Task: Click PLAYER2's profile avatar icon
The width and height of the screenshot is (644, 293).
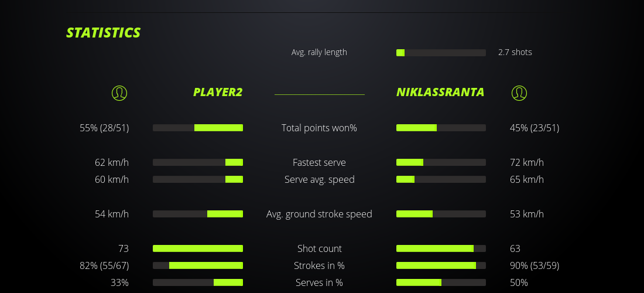Action: 119,93
